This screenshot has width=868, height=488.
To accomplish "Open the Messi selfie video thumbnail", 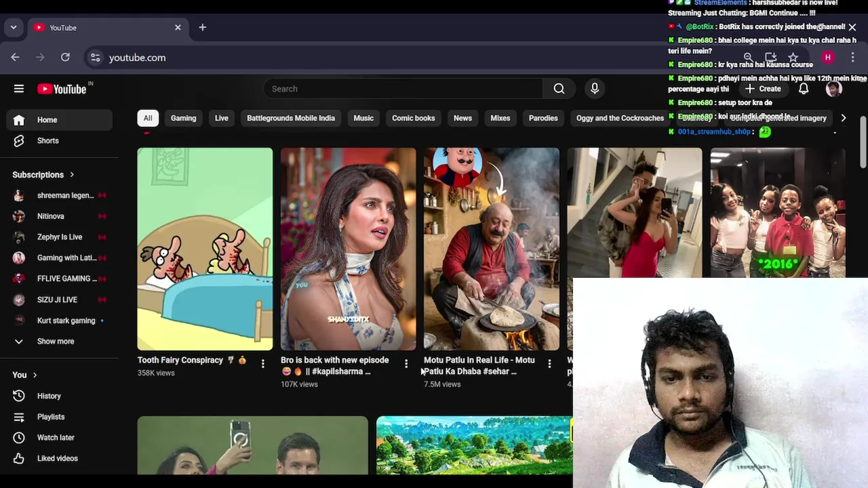I will tap(252, 445).
